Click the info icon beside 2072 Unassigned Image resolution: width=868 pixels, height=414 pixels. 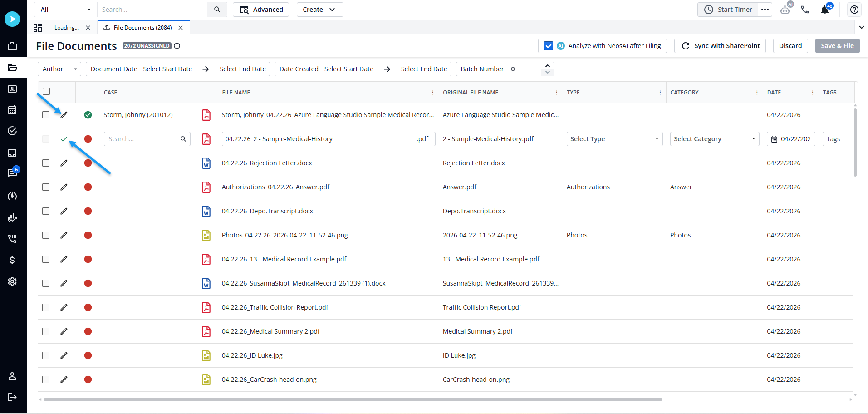177,46
